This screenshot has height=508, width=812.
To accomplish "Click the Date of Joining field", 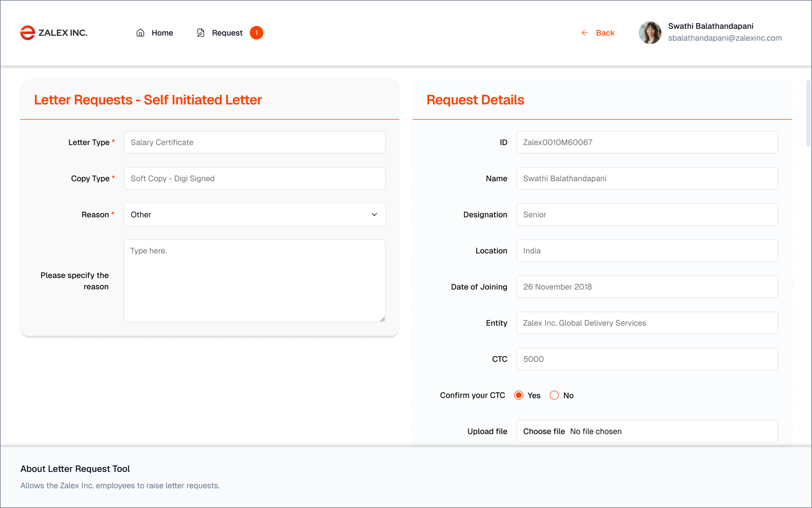I will 647,287.
